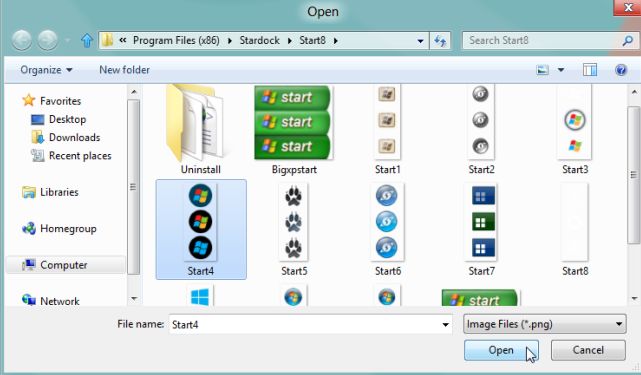Select Recent places in navigation pane

click(80, 156)
